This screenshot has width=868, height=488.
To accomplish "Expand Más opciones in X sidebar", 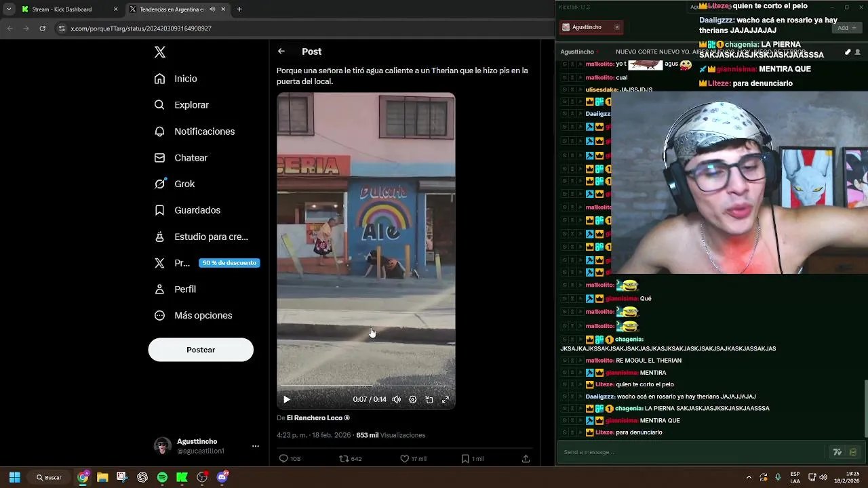I will [x=193, y=315].
